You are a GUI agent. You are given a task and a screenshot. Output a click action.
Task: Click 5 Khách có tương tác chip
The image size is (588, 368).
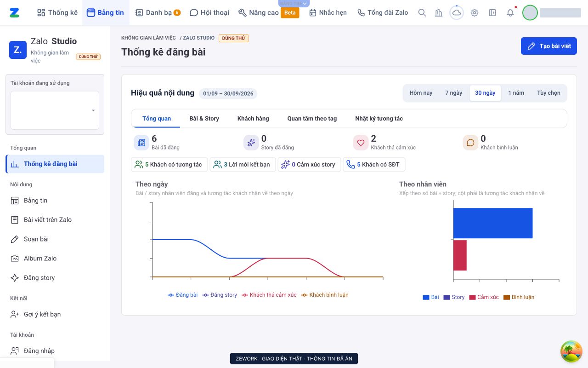point(169,165)
